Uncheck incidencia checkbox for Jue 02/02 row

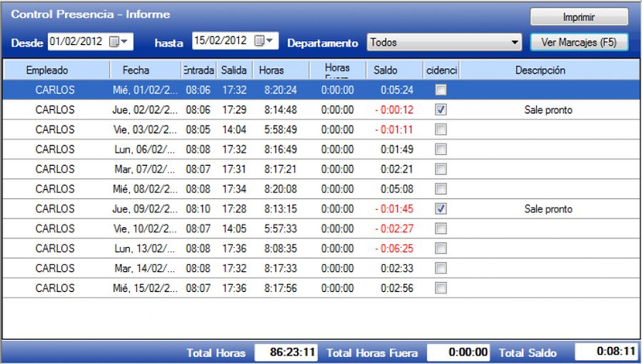[441, 110]
